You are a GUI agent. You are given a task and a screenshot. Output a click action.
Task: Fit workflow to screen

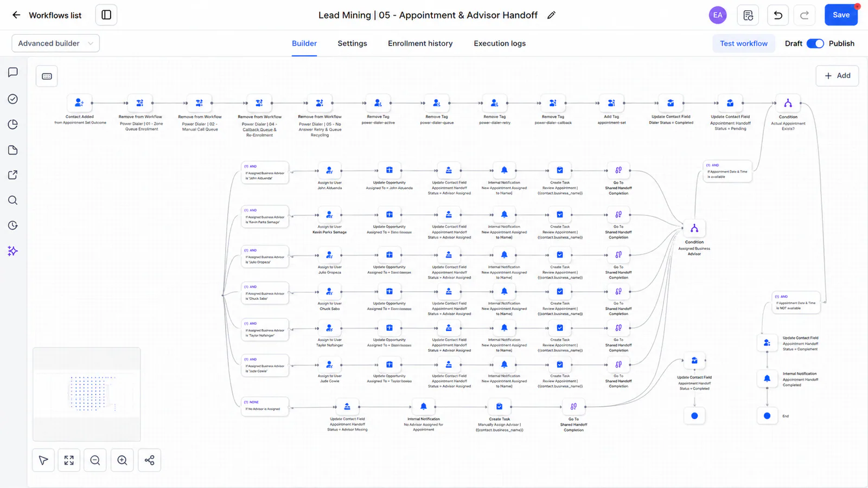pos(69,460)
